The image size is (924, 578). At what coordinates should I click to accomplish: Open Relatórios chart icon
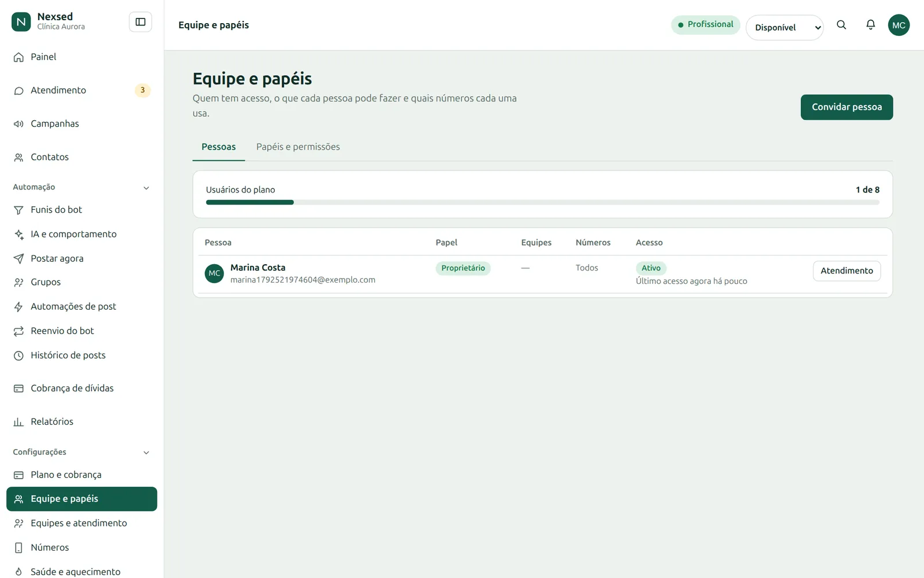click(18, 422)
